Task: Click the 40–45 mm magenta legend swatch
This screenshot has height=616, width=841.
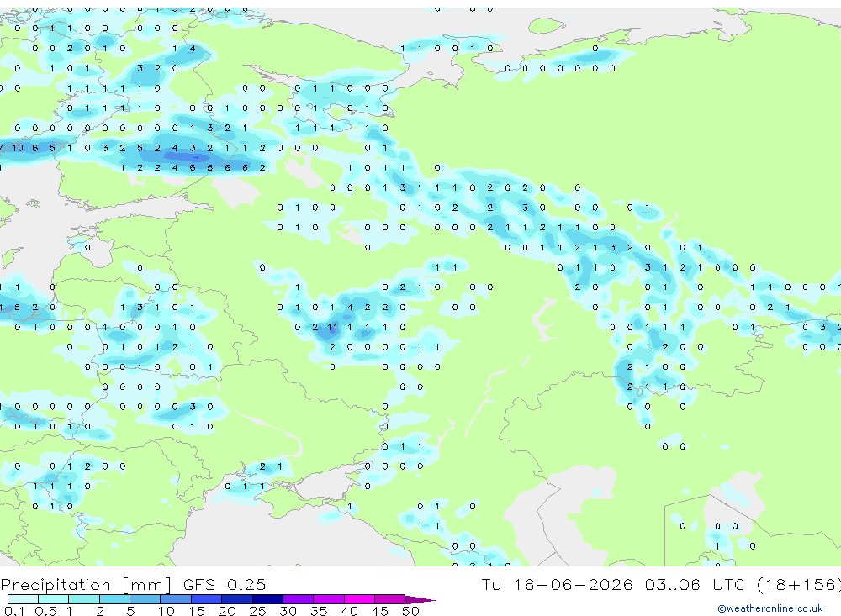Action: (359, 599)
